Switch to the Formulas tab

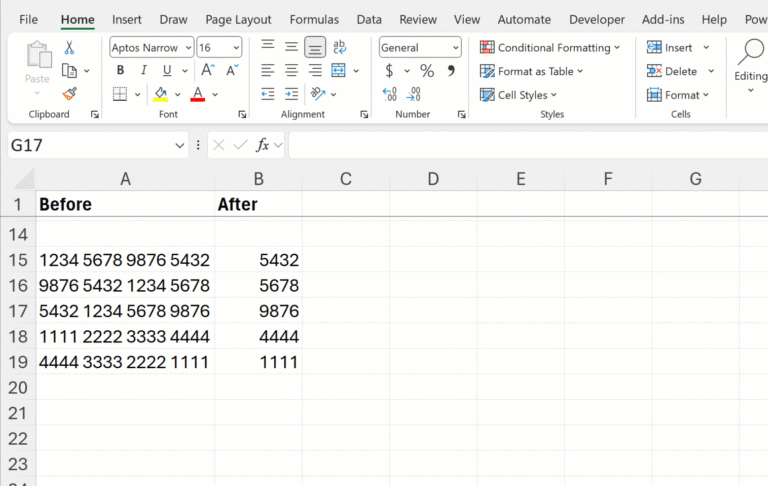314,19
